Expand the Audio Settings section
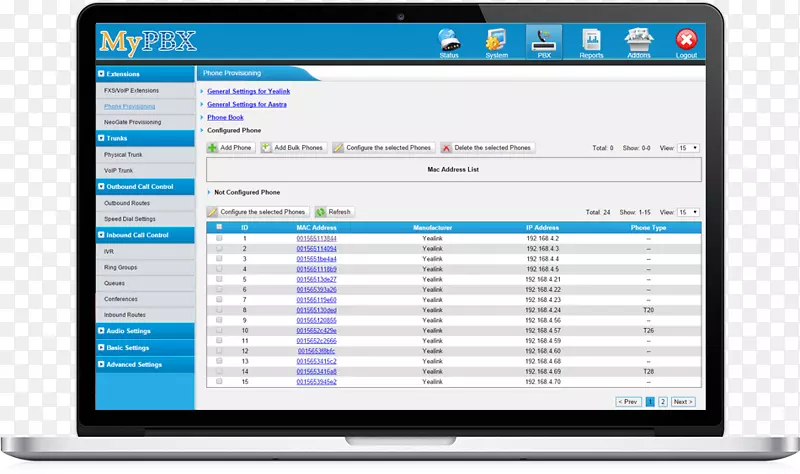 click(x=101, y=331)
